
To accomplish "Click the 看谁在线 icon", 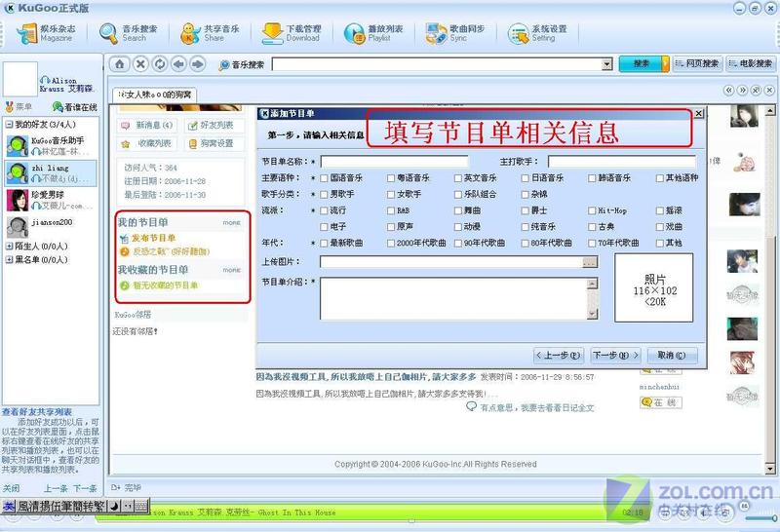I will click(58, 107).
